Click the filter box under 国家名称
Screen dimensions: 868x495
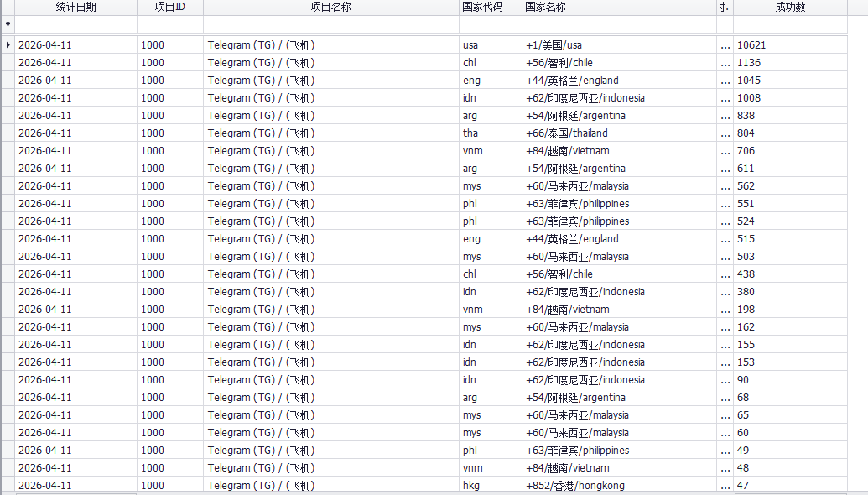[620, 24]
